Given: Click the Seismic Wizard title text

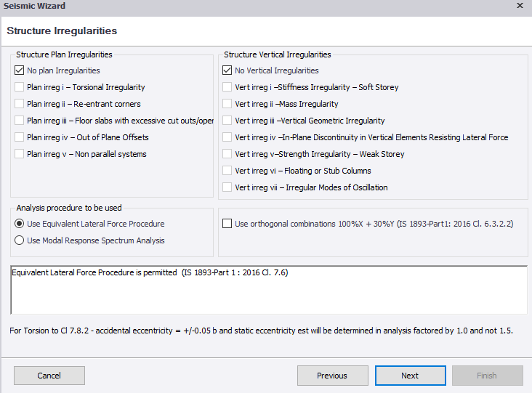Looking at the screenshot, I should [x=34, y=6].
